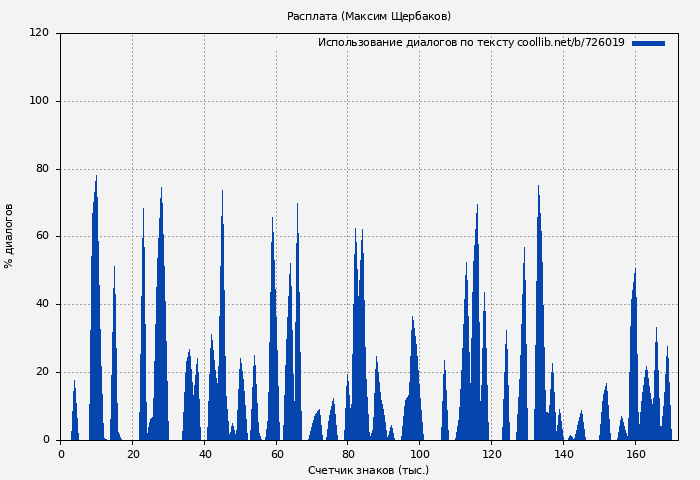
Task: Click the 120 tick label on the x-axis
Action: click(491, 454)
